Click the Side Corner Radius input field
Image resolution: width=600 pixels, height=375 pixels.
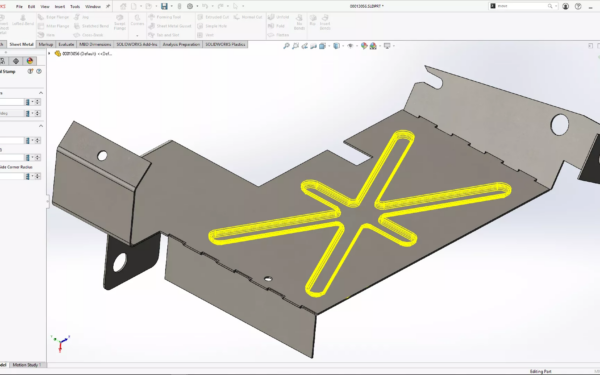[x=12, y=176]
